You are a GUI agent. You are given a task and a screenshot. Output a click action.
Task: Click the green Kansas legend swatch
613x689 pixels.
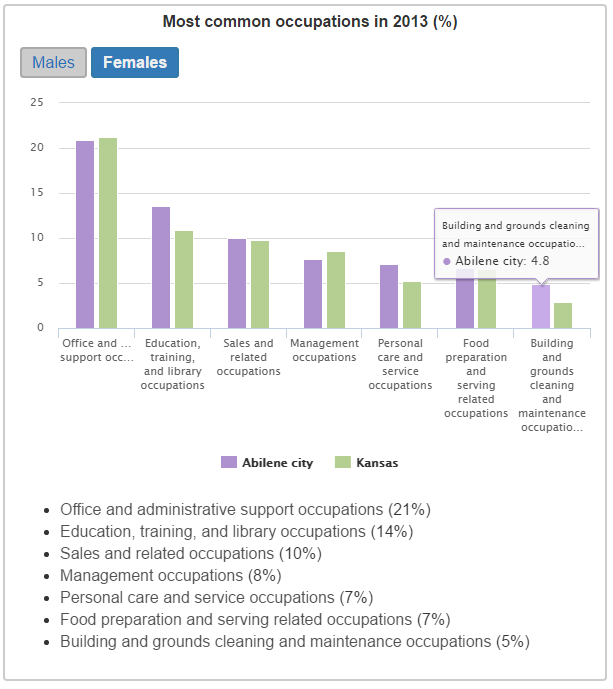(342, 463)
